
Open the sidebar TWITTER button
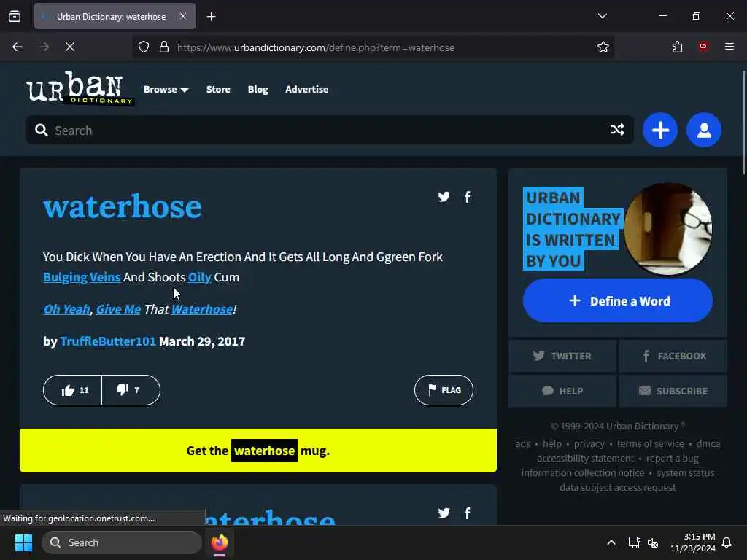click(562, 356)
